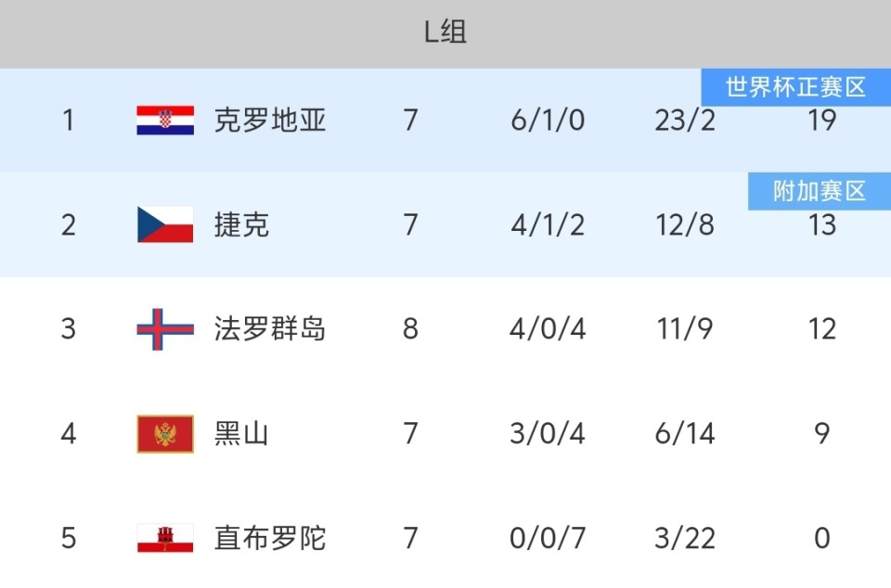Click the rank number 3
891x588 pixels.
(x=68, y=329)
